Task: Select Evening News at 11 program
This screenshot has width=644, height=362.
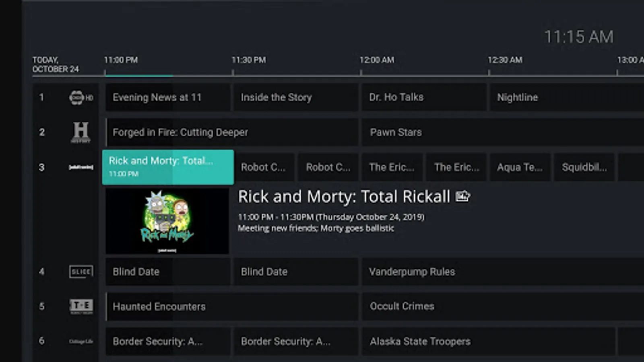Action: 168,97
